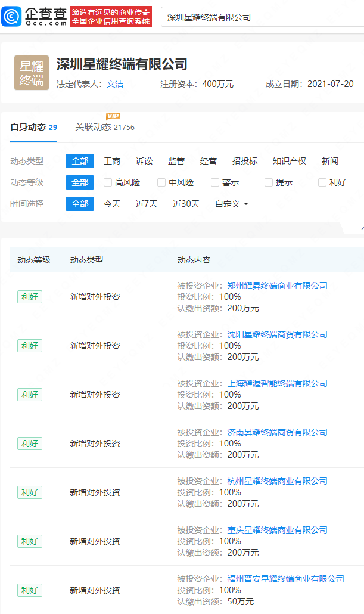
Task: Click 利好 tag in 济南昇耀 row
Action: tap(30, 444)
